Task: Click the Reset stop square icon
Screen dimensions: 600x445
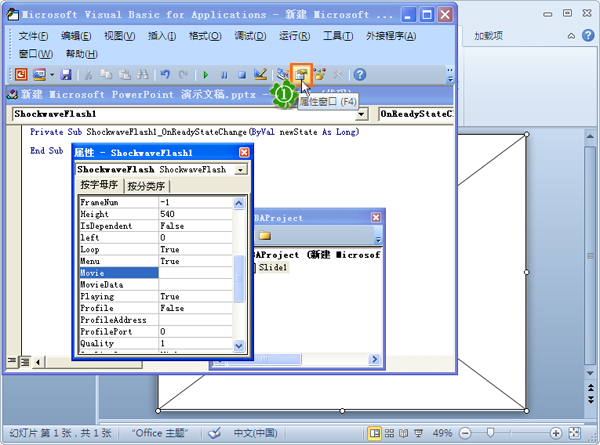Action: point(242,75)
